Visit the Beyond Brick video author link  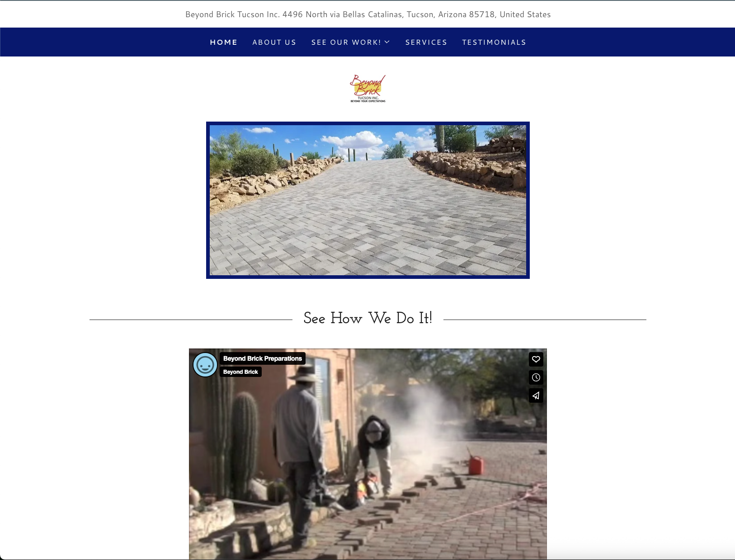click(240, 372)
